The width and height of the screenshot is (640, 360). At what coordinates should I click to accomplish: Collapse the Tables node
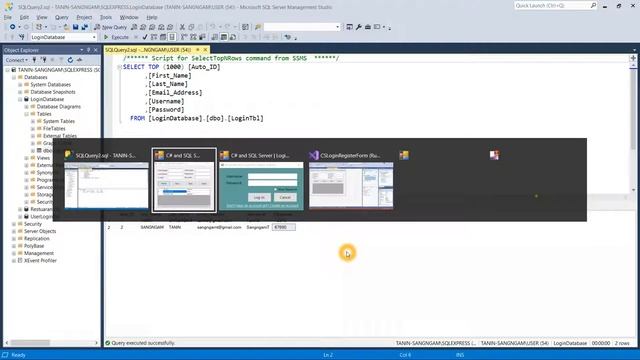pos(27,114)
